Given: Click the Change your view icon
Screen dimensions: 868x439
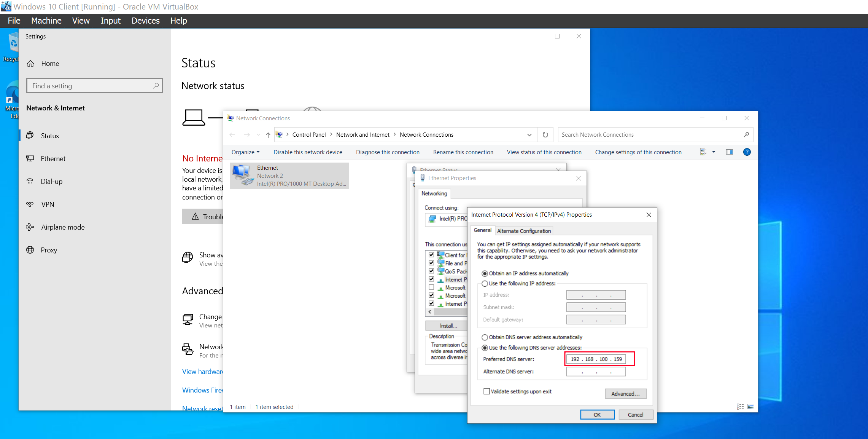Looking at the screenshot, I should [703, 152].
